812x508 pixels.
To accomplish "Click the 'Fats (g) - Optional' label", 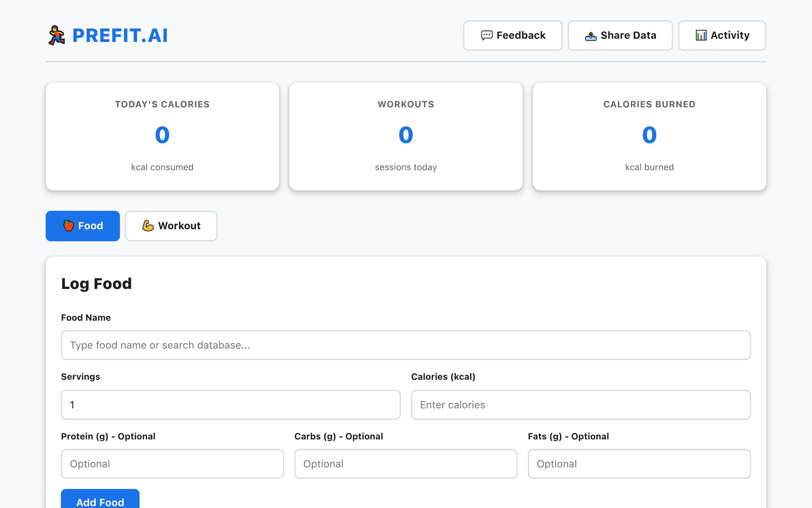I will click(568, 436).
